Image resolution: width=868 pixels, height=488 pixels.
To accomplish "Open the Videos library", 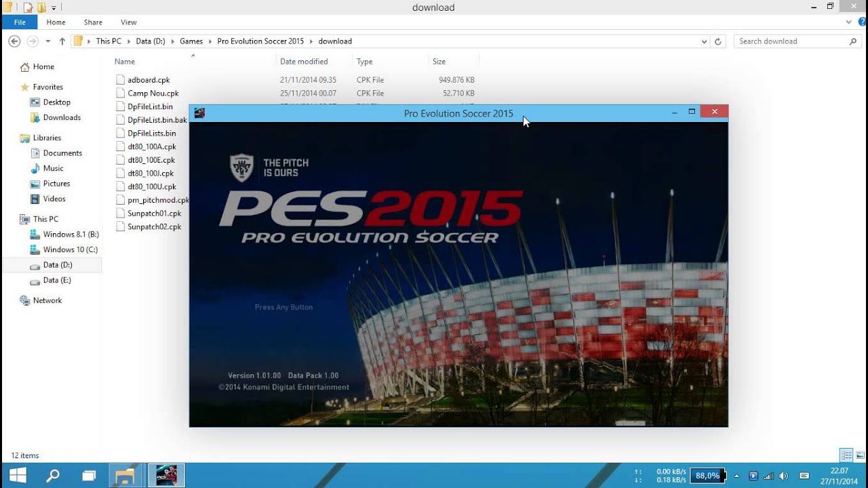I will 54,199.
